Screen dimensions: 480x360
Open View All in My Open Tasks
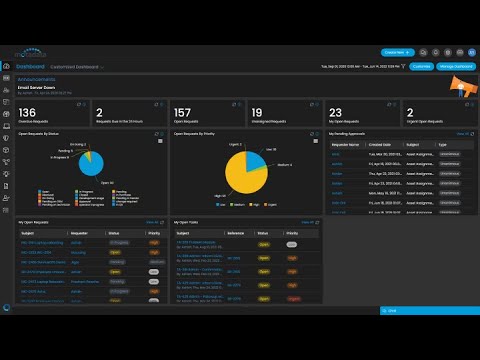(308, 222)
